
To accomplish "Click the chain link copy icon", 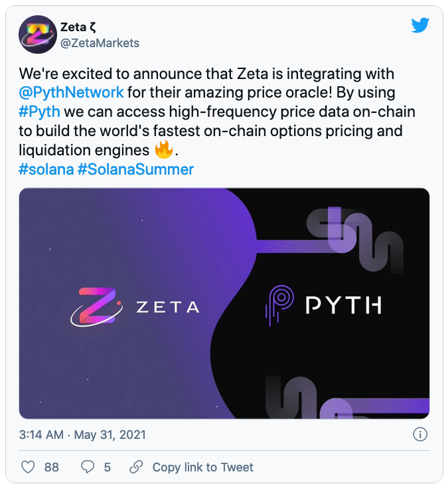I will (136, 467).
